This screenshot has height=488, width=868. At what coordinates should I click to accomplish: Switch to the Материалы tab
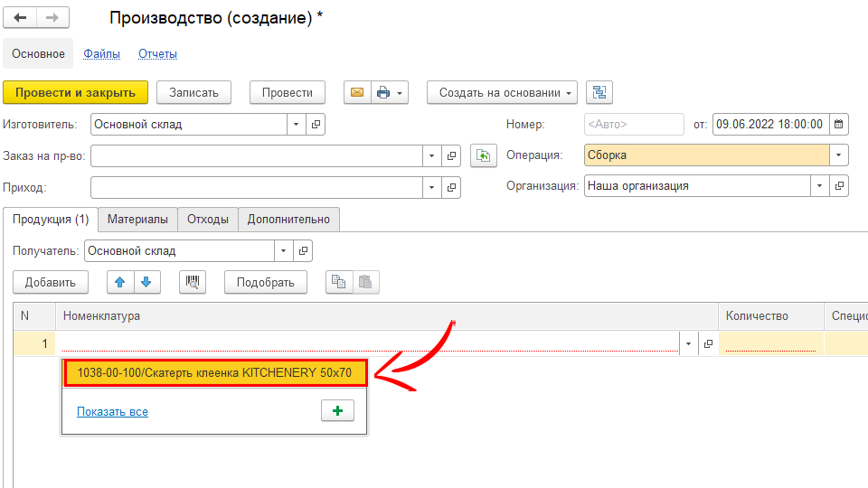coord(137,219)
